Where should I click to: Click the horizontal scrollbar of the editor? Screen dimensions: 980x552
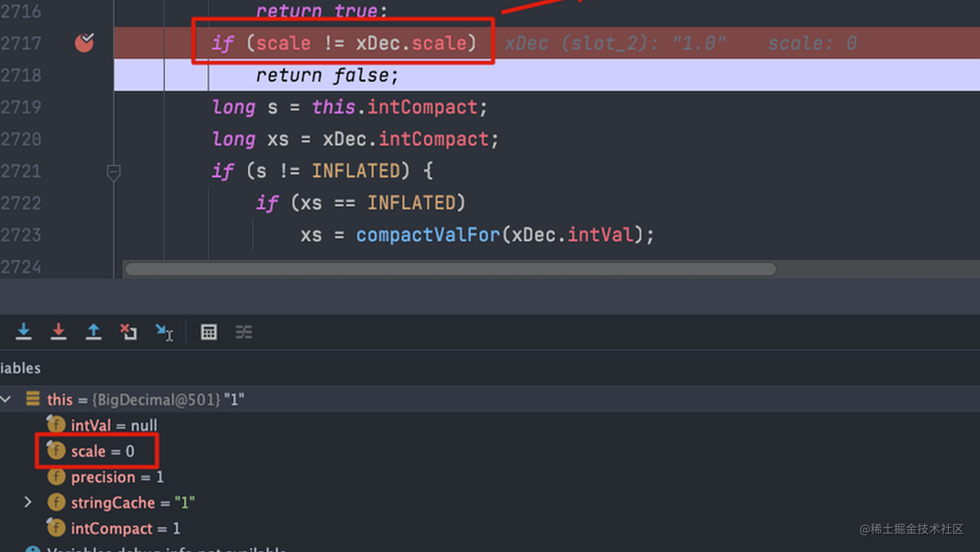coord(450,269)
